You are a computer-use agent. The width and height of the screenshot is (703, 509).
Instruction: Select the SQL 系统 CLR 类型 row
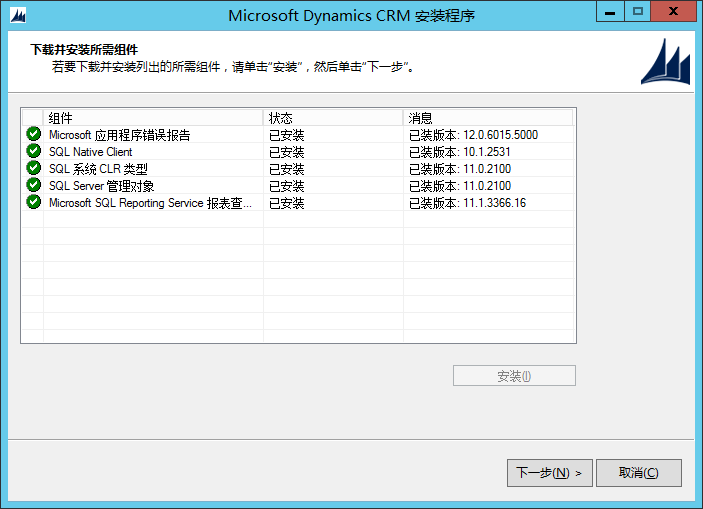[x=298, y=169]
